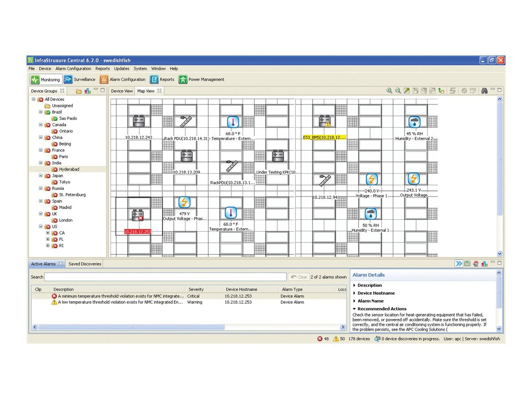The image size is (532, 399).
Task: Click the Save map layout icon
Action: click(x=415, y=90)
